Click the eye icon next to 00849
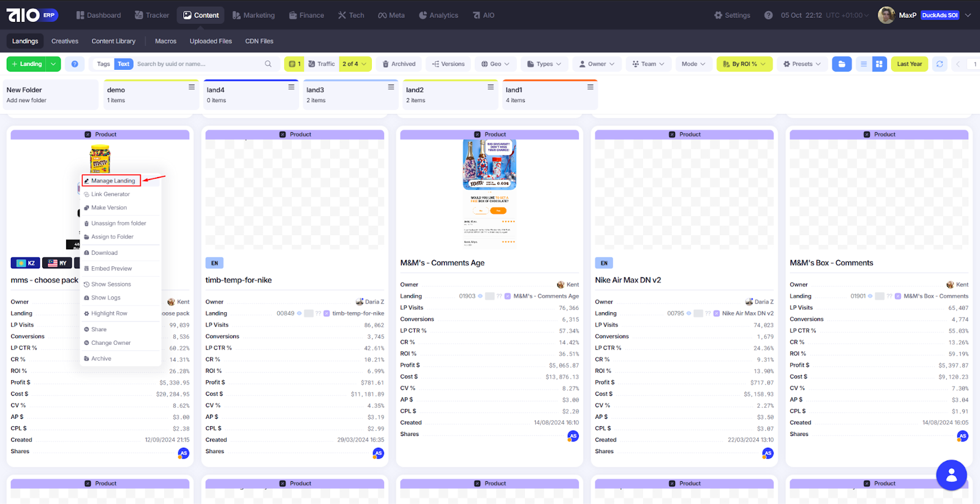This screenshot has height=504, width=980. [300, 314]
